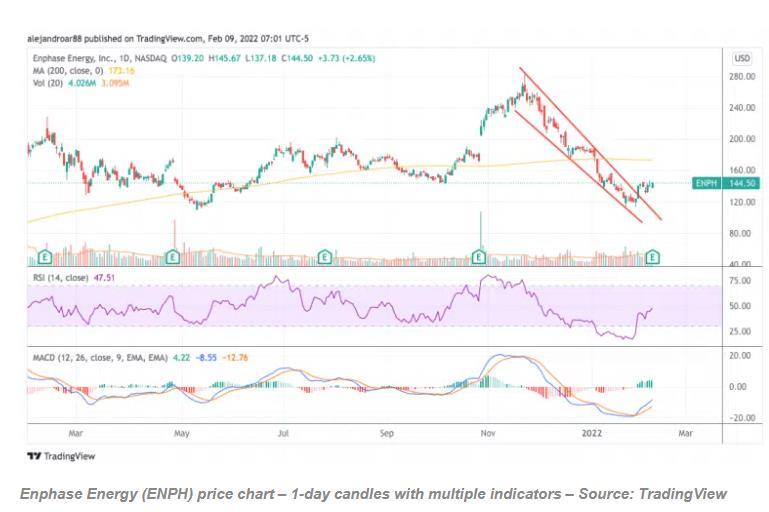The height and width of the screenshot is (512, 769).
Task: Click the 75.00 RSI axis label
Action: pyautogui.click(x=740, y=281)
